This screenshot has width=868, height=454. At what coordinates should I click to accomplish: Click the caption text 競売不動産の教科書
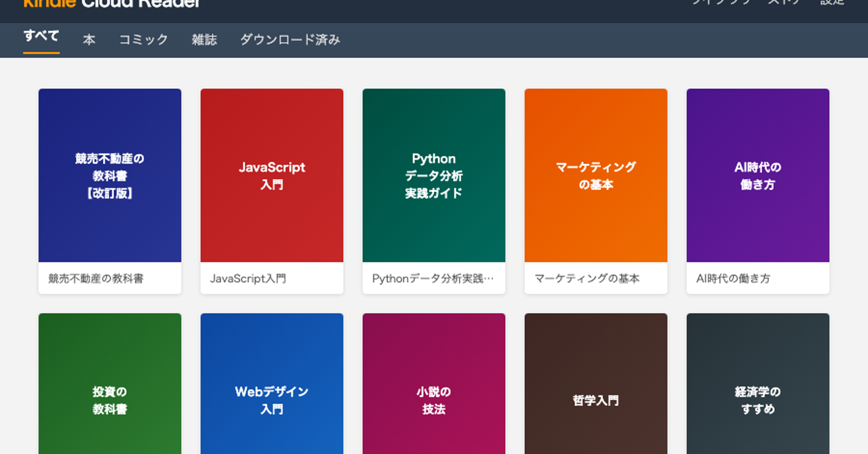pyautogui.click(x=96, y=278)
